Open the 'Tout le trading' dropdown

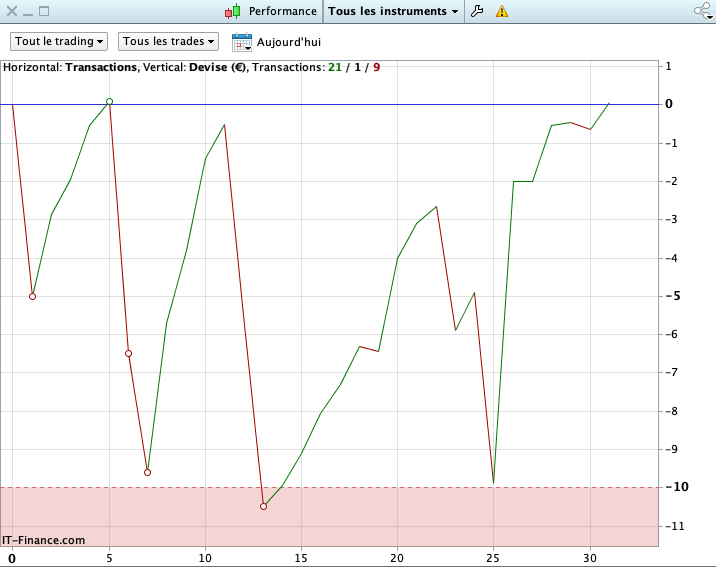tap(59, 42)
